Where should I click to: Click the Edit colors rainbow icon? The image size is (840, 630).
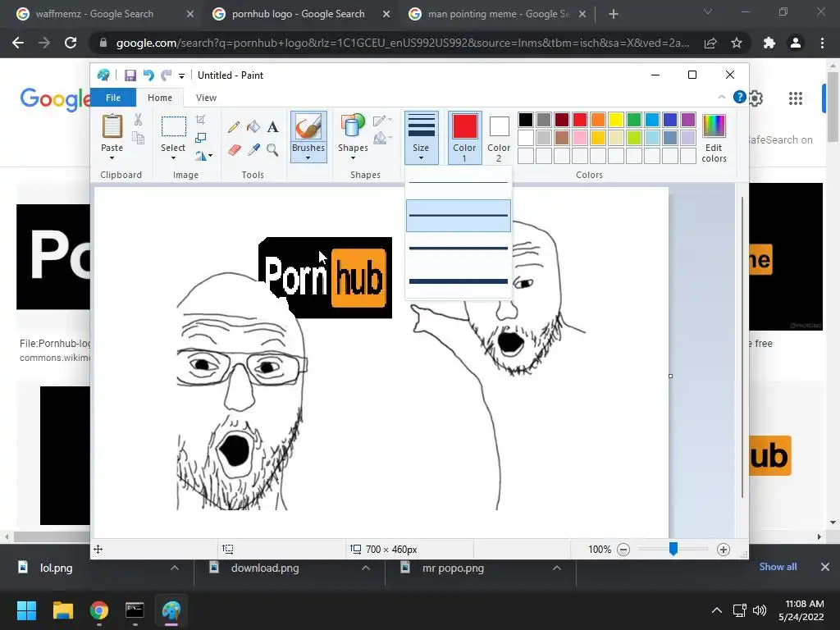click(714, 126)
